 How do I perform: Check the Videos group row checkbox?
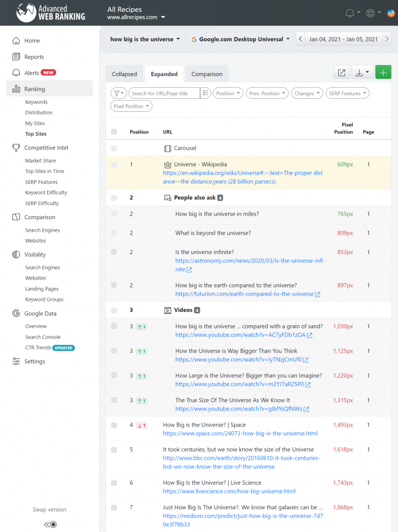click(114, 310)
